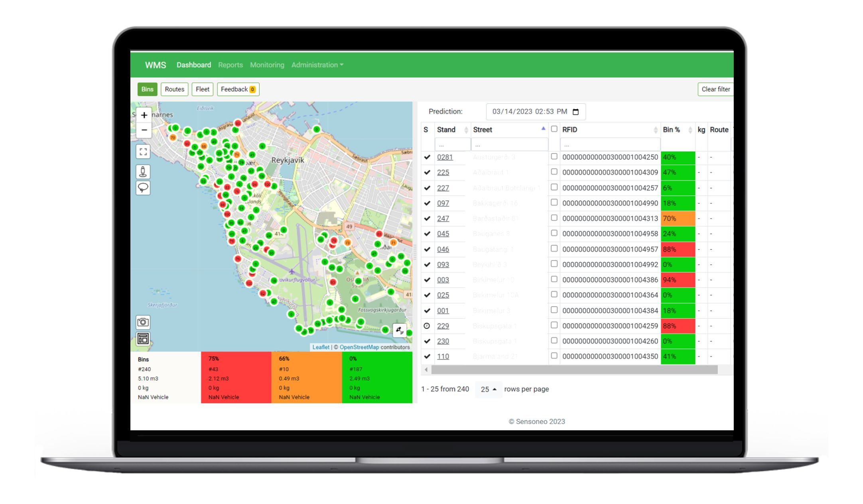Select the lasso selection tool

[143, 187]
